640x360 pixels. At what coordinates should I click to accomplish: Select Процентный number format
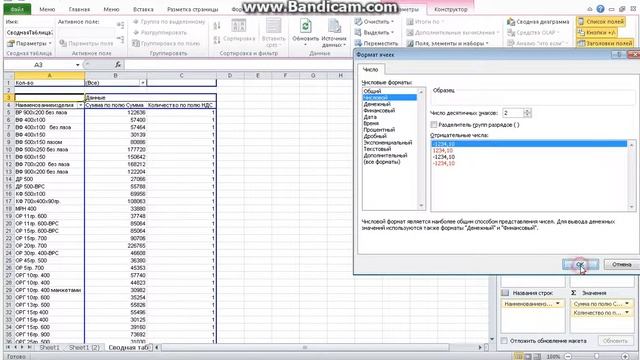379,129
